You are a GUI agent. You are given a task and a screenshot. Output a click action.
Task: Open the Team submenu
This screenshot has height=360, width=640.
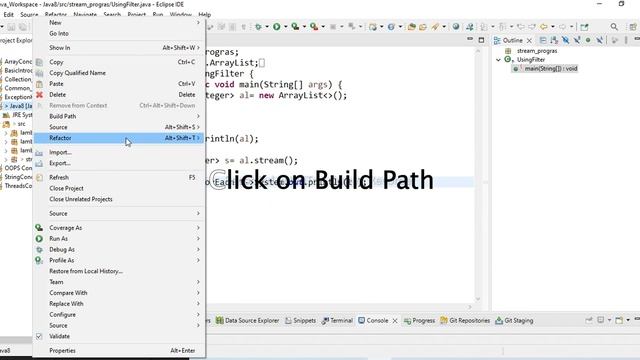(119, 282)
